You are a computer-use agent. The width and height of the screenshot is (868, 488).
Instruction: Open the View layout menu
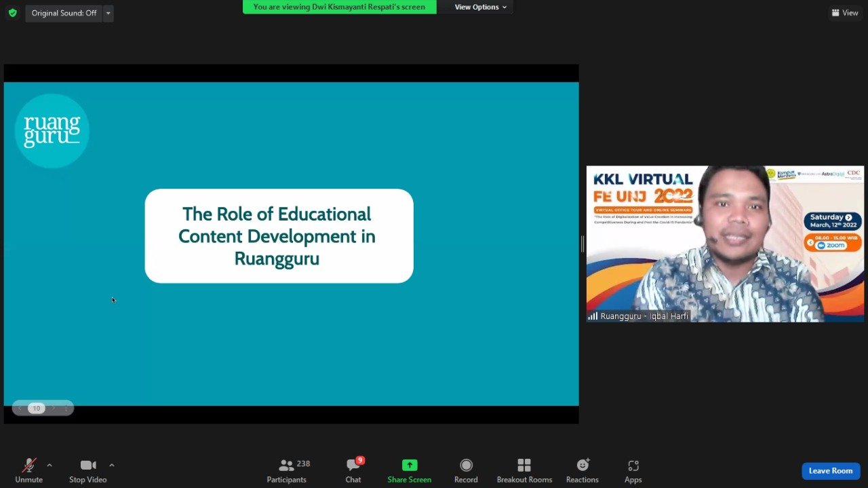(x=845, y=13)
